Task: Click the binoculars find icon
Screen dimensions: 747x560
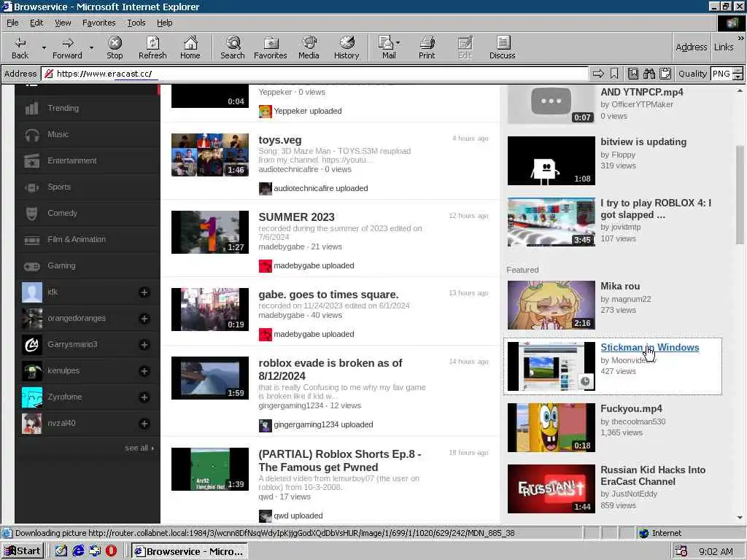Action: tap(649, 74)
